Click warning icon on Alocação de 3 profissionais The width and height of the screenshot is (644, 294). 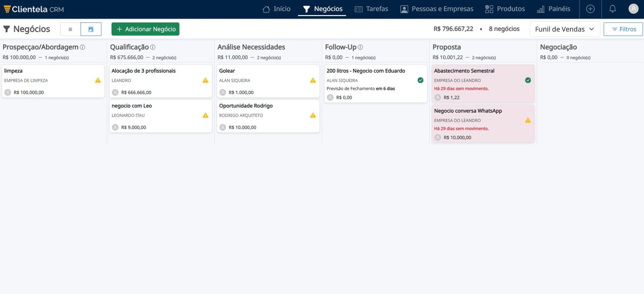pos(205,80)
